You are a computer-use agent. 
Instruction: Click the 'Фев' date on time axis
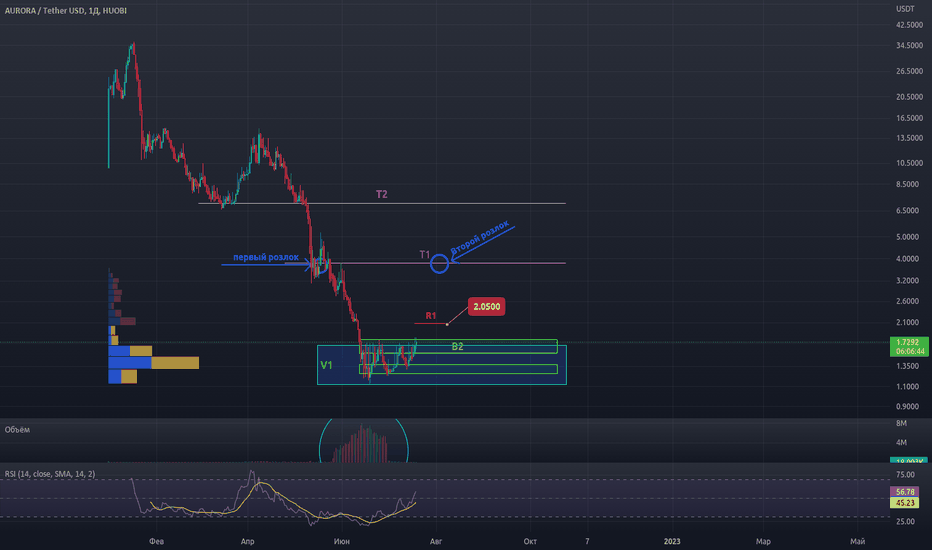(x=156, y=541)
